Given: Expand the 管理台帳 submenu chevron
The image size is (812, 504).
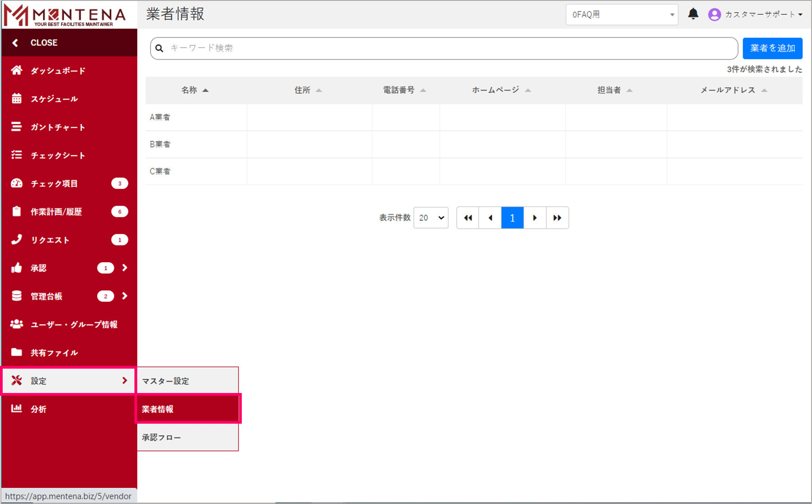Looking at the screenshot, I should coord(125,296).
